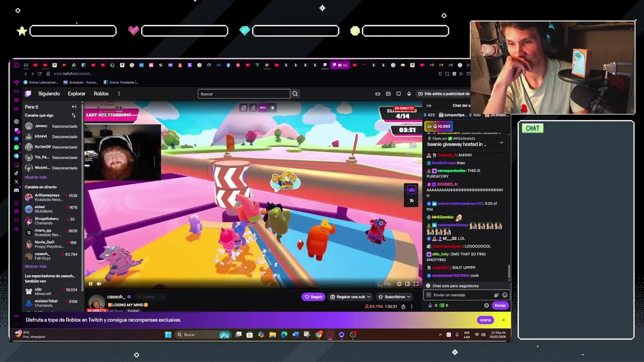Reload the browser page
The height and width of the screenshot is (362, 644).
click(x=40, y=74)
